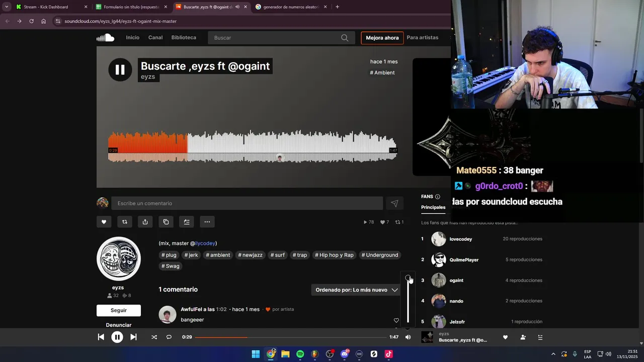Click the waveform to seek the track
Screen dimensions: 644x362
tap(253, 146)
